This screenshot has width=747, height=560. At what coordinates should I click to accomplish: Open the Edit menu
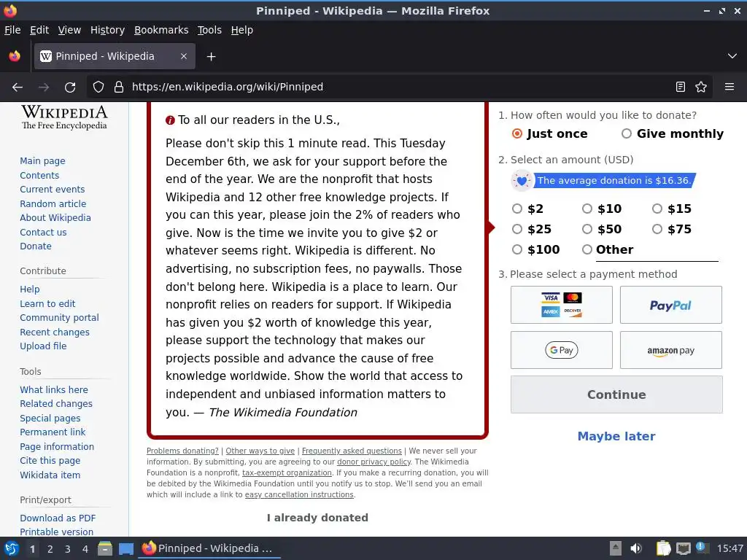click(x=39, y=30)
